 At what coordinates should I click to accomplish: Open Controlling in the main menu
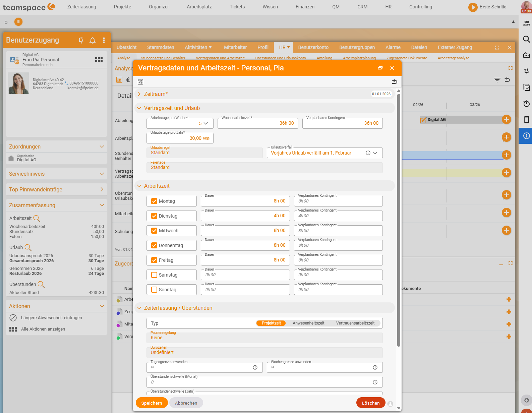421,7
